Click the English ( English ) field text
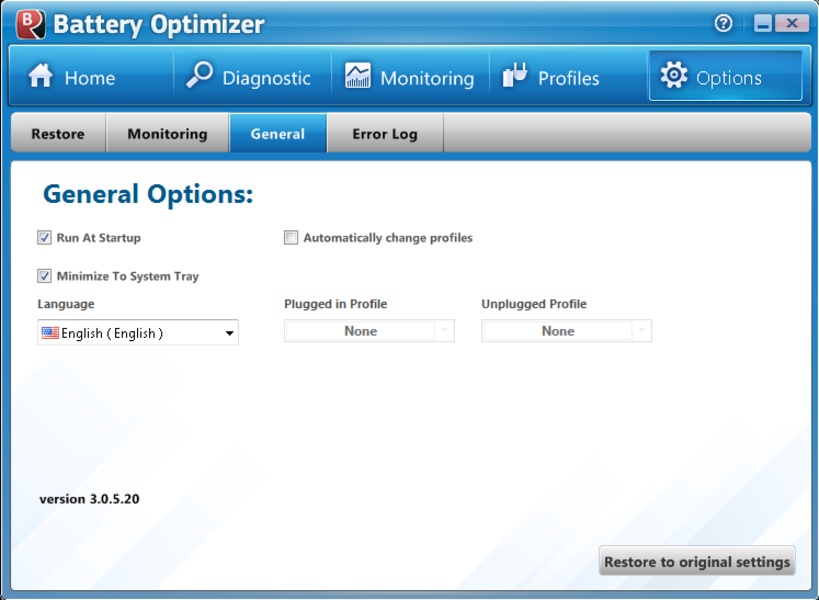The width and height of the screenshot is (819, 600). [x=112, y=333]
